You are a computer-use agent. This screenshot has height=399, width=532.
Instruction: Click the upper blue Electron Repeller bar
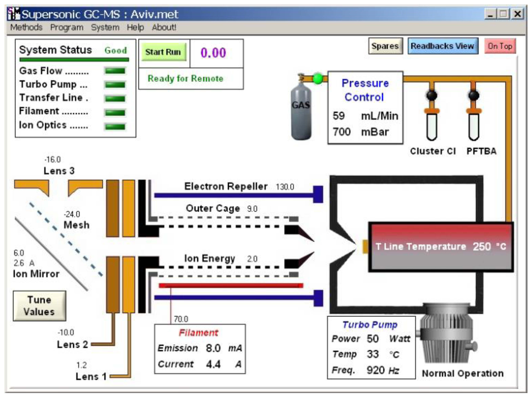click(x=233, y=195)
